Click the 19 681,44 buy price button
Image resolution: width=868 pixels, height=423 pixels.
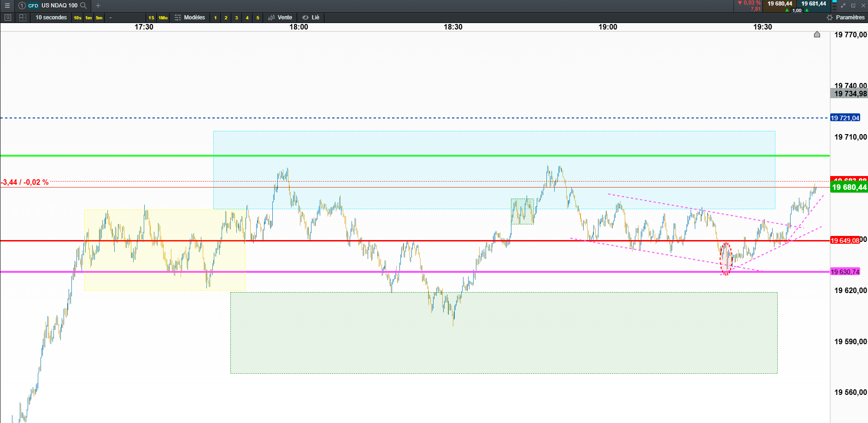(x=814, y=6)
